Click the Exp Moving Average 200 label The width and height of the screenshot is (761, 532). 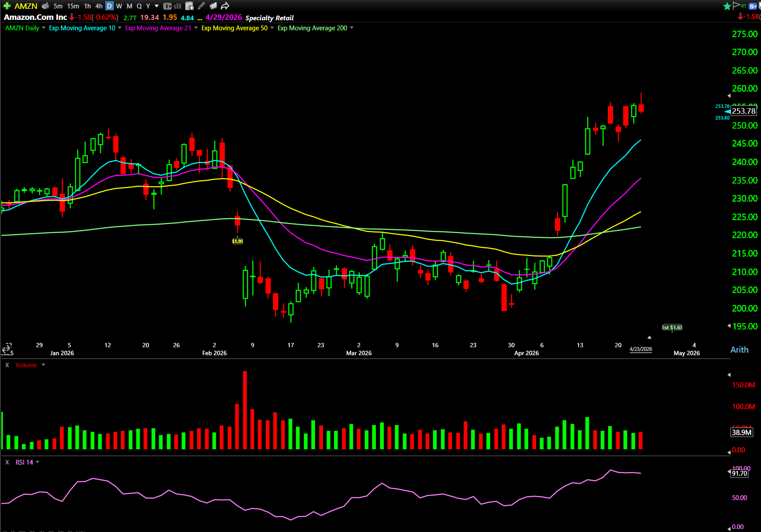(312, 28)
